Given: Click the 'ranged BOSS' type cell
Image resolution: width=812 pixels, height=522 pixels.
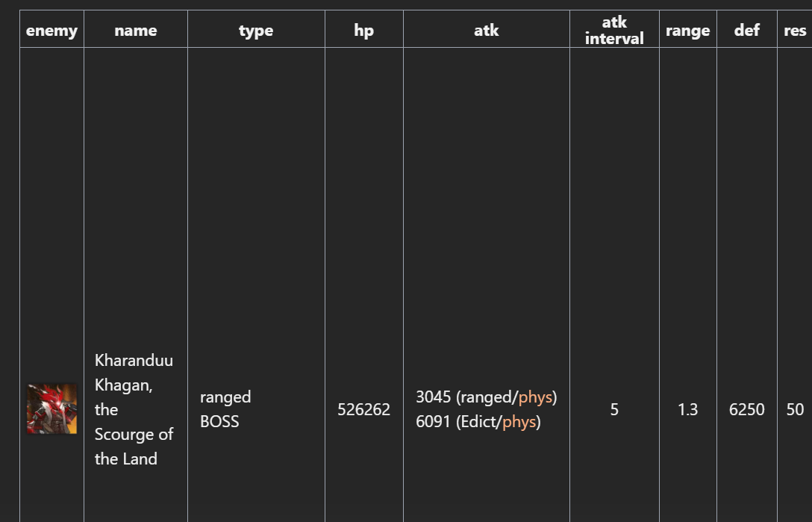Looking at the screenshot, I should tap(225, 409).
